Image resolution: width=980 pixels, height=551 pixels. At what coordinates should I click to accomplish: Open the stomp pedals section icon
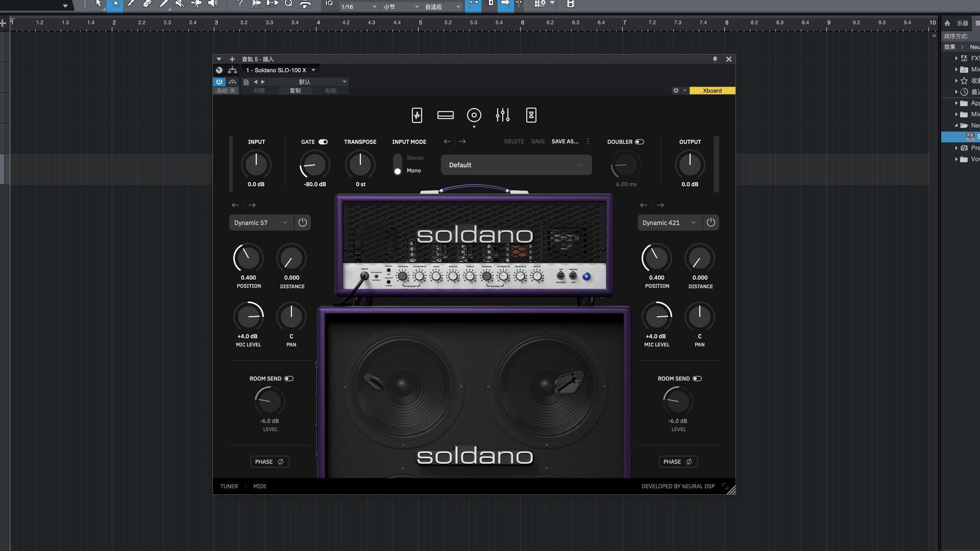pos(416,115)
